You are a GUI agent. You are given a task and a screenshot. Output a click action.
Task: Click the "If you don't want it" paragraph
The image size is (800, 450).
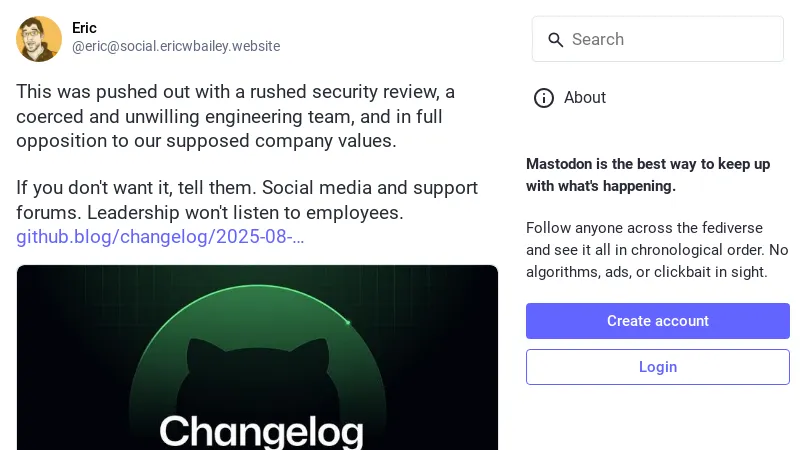(247, 188)
